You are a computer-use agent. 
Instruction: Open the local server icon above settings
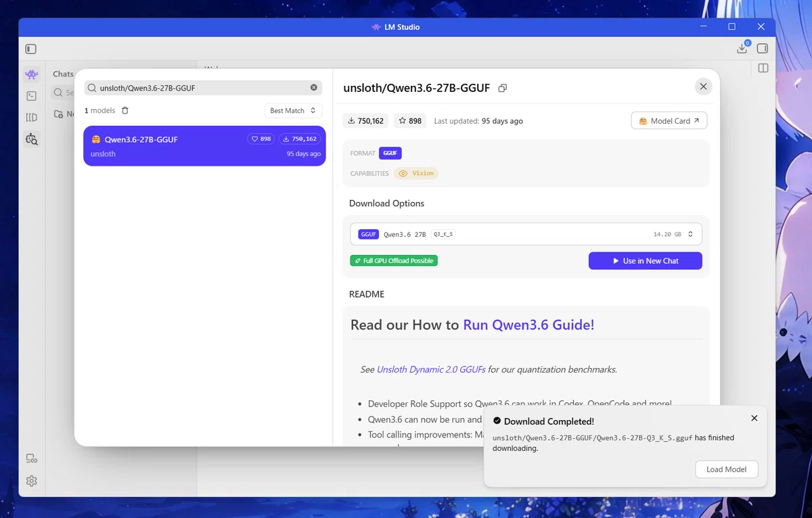click(31, 458)
